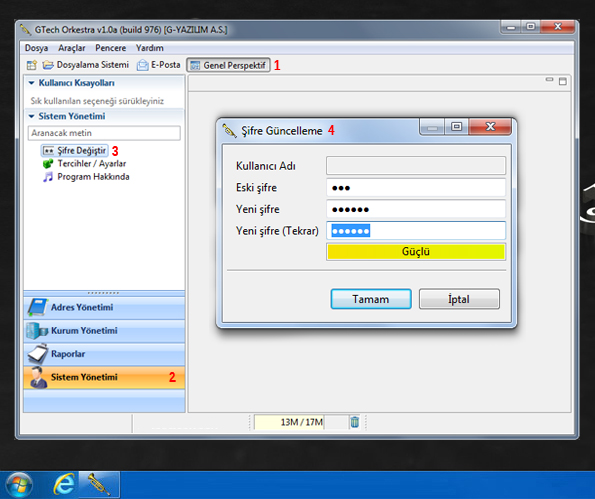Select Şifre Değiştir in the tree

pyautogui.click(x=74, y=151)
